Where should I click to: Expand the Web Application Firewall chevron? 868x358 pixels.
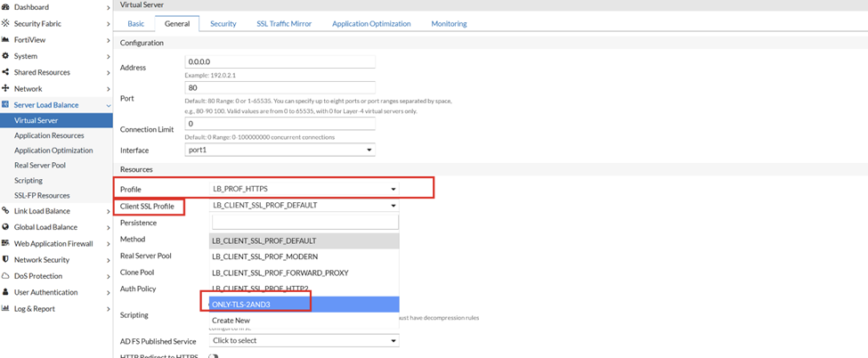point(108,244)
